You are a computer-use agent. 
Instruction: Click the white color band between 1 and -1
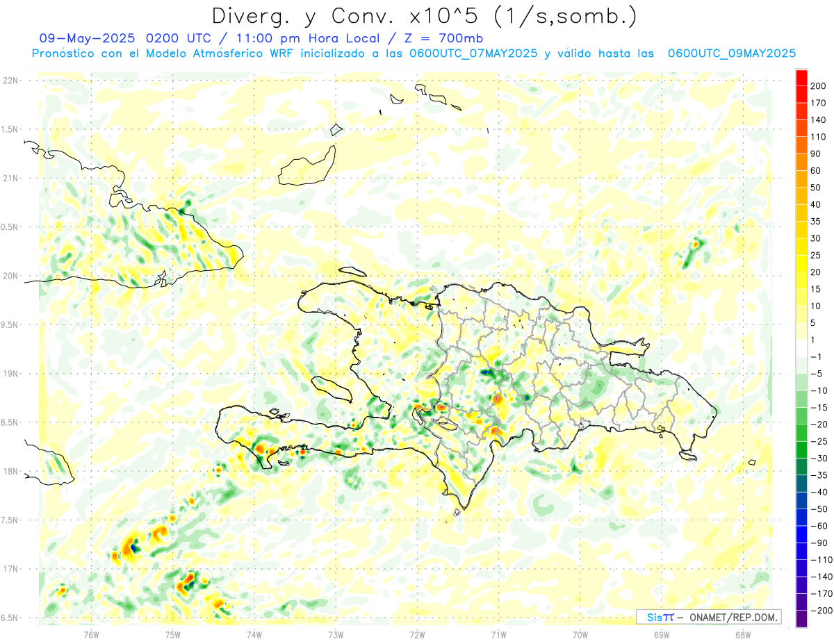click(x=801, y=348)
